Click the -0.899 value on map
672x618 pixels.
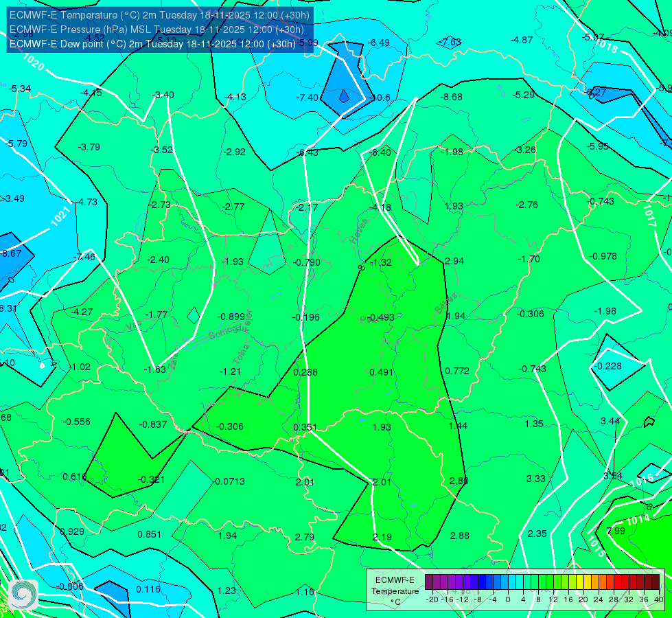click(x=231, y=317)
